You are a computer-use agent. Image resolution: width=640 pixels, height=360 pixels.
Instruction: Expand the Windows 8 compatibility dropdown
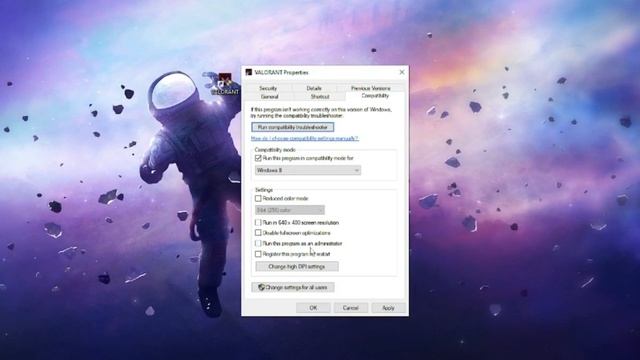click(308, 170)
